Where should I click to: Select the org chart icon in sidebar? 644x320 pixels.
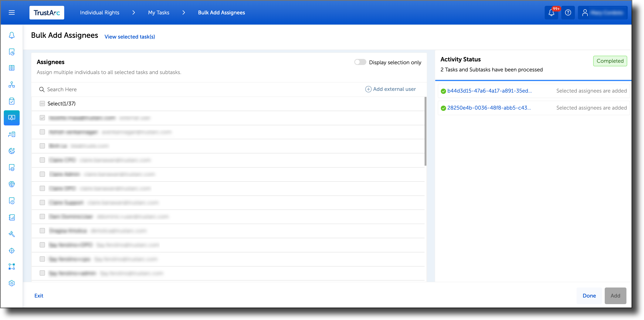point(12,85)
